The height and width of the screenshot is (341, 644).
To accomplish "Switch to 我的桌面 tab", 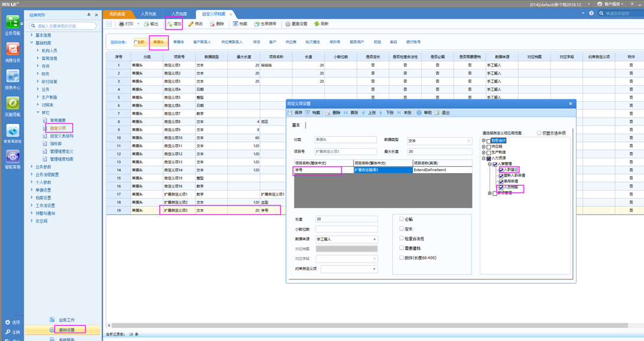I will 118,14.
